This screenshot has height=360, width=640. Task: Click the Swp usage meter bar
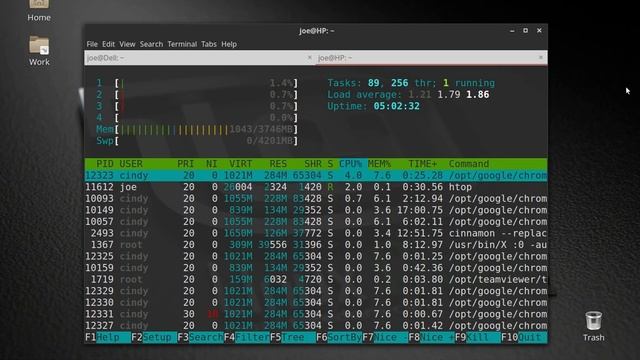197,141
